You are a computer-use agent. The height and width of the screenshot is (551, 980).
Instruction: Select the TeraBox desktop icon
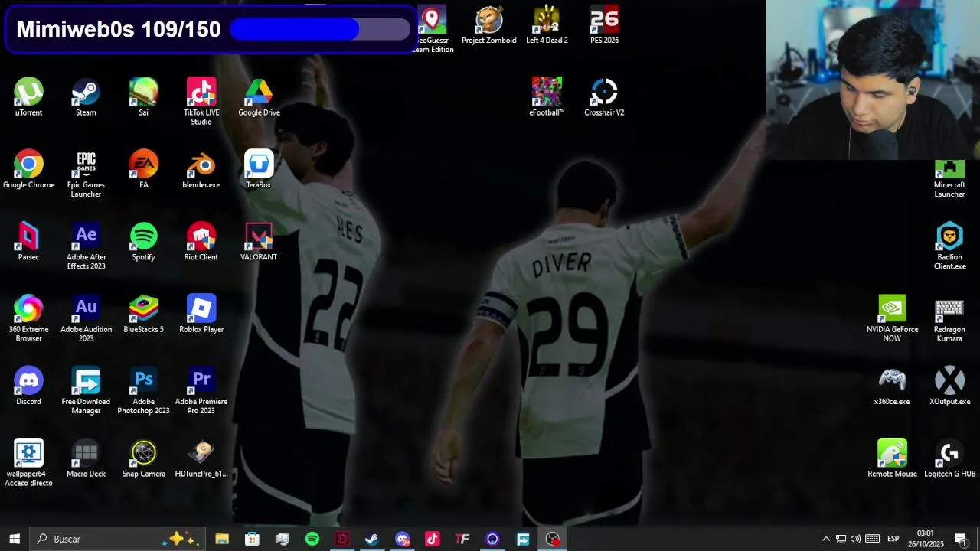(259, 169)
